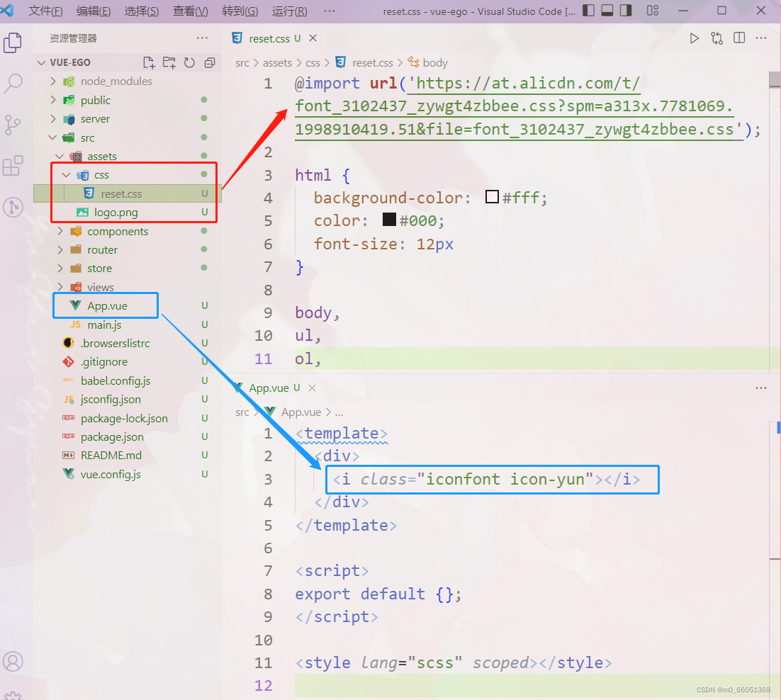Screen dimensions: 781x700
Task: Click the New Folder icon
Action: pyautogui.click(x=169, y=62)
